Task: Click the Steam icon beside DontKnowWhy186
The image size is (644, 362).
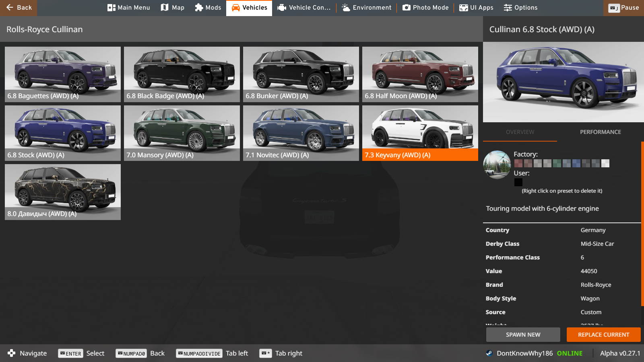Action: (x=489, y=353)
